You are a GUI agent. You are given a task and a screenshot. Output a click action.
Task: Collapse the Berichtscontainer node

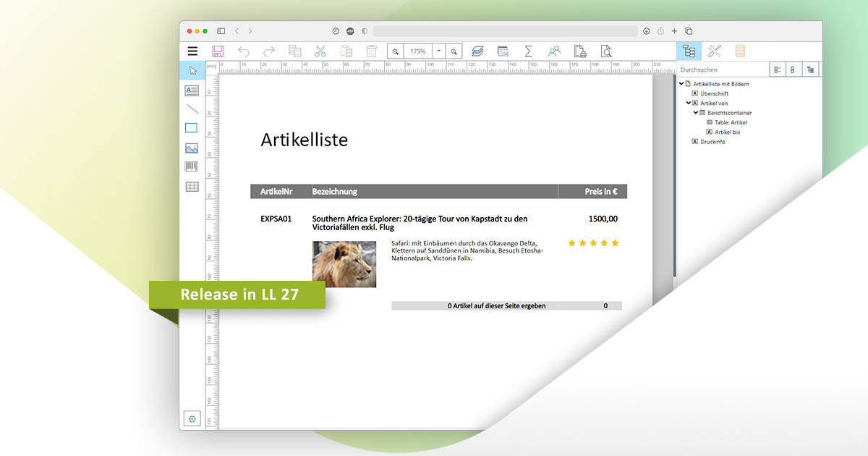(x=696, y=112)
